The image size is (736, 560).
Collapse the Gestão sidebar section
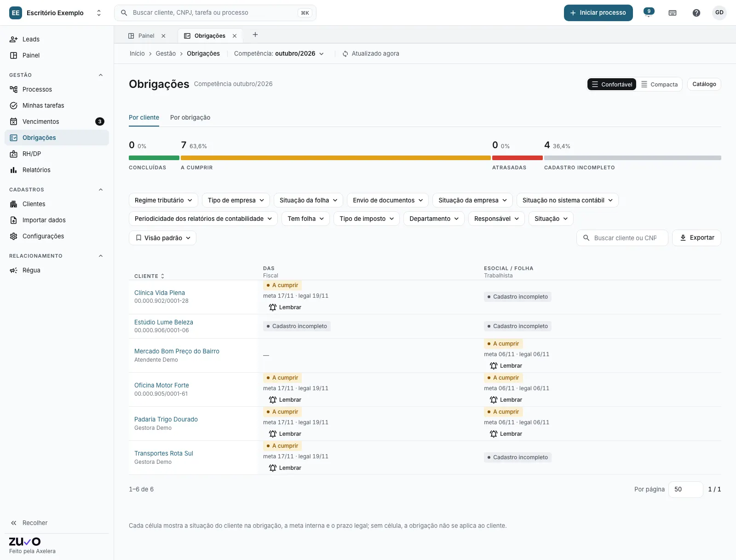101,75
